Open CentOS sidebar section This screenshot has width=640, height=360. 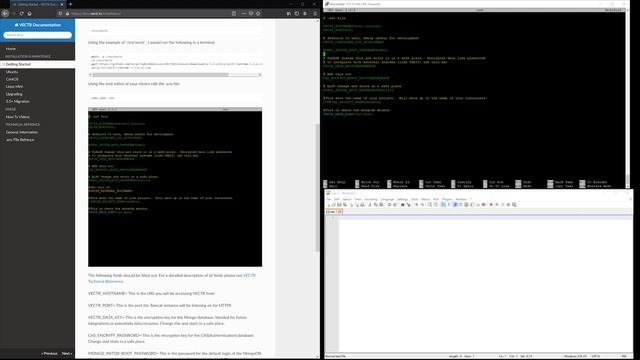point(12,79)
